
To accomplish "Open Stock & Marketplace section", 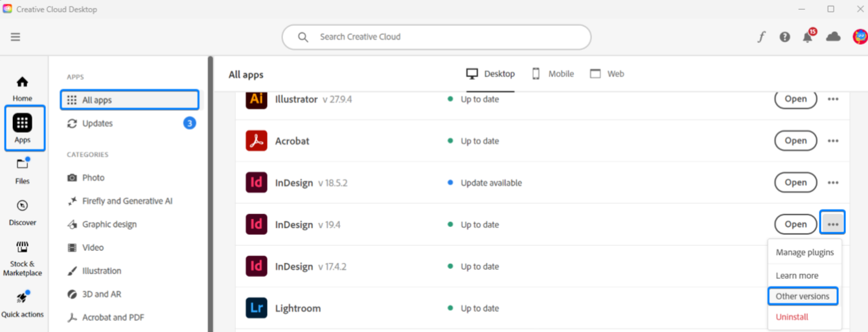I will (23, 257).
